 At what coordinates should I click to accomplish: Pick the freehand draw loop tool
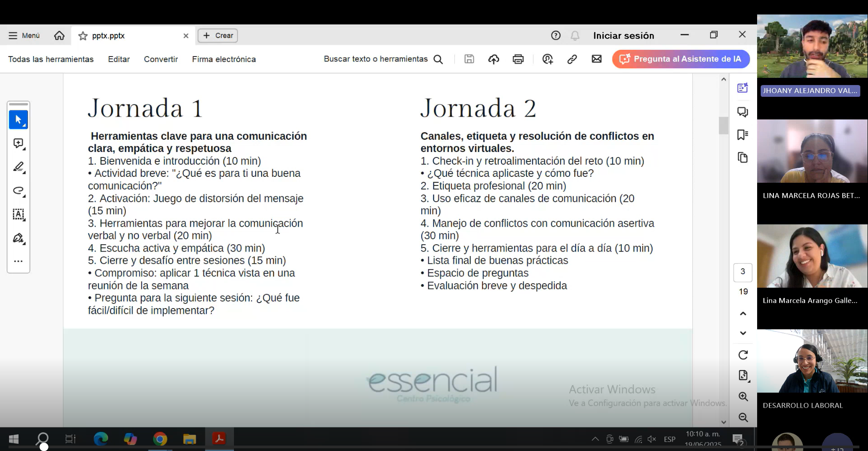(19, 191)
